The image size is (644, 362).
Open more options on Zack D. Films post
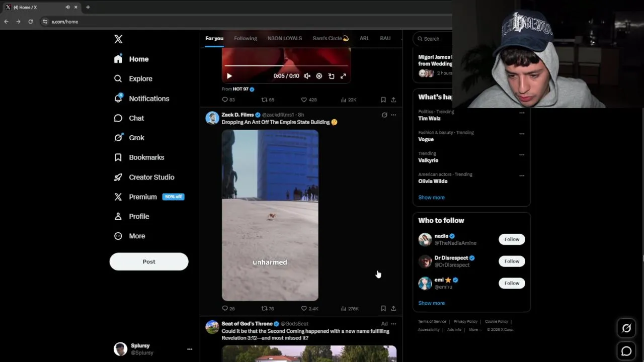click(393, 115)
